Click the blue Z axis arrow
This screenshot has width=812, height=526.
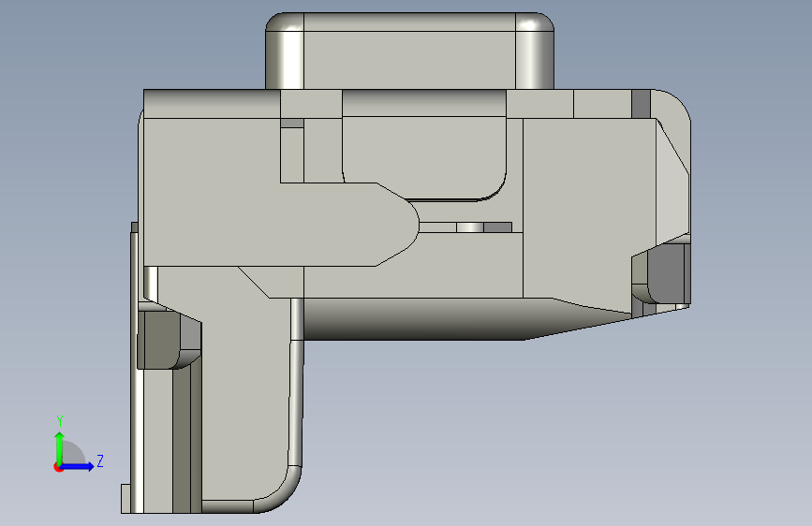click(78, 466)
